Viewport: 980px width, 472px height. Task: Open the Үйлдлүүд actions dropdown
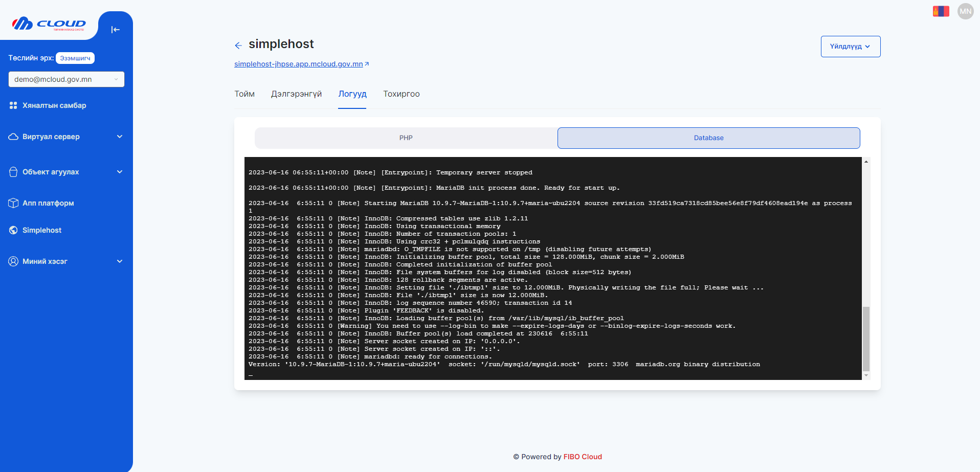(x=850, y=46)
